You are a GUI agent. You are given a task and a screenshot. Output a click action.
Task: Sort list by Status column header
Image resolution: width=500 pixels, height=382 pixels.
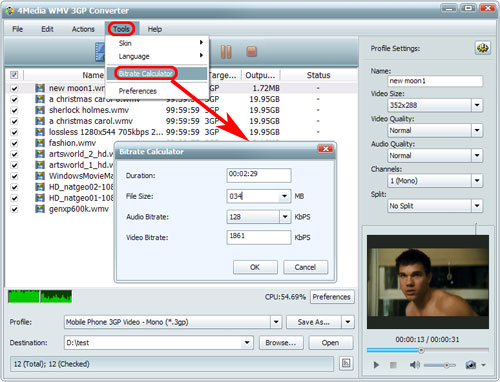(x=318, y=75)
